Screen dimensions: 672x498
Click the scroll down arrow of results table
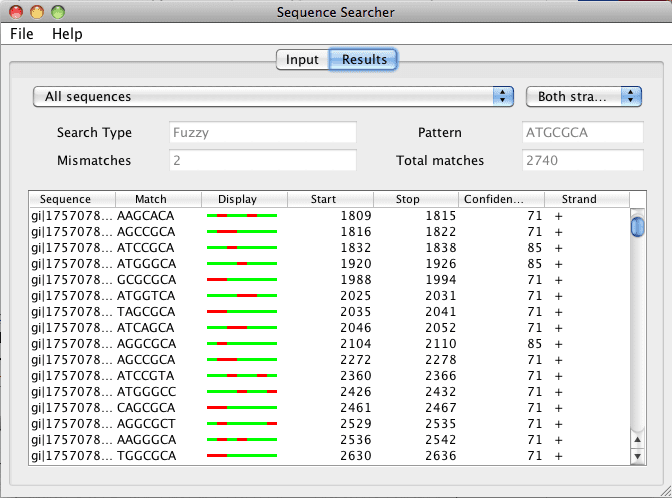[x=637, y=456]
